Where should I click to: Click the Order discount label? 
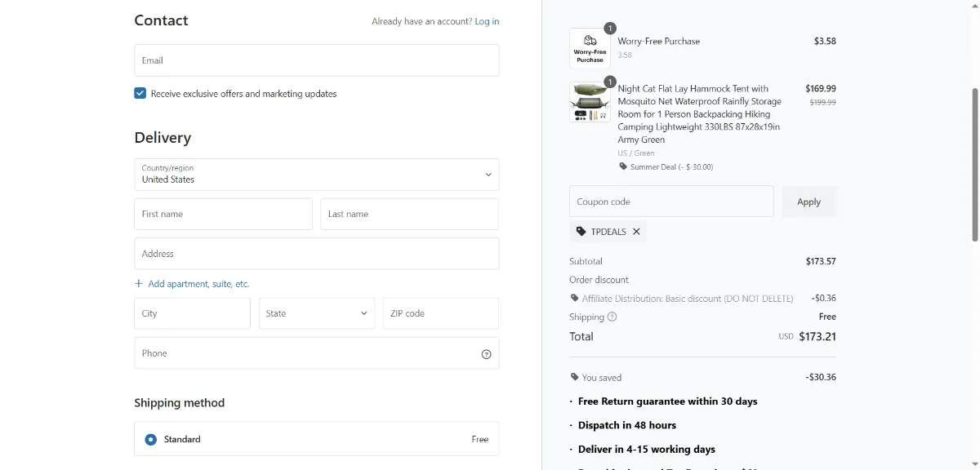click(599, 280)
